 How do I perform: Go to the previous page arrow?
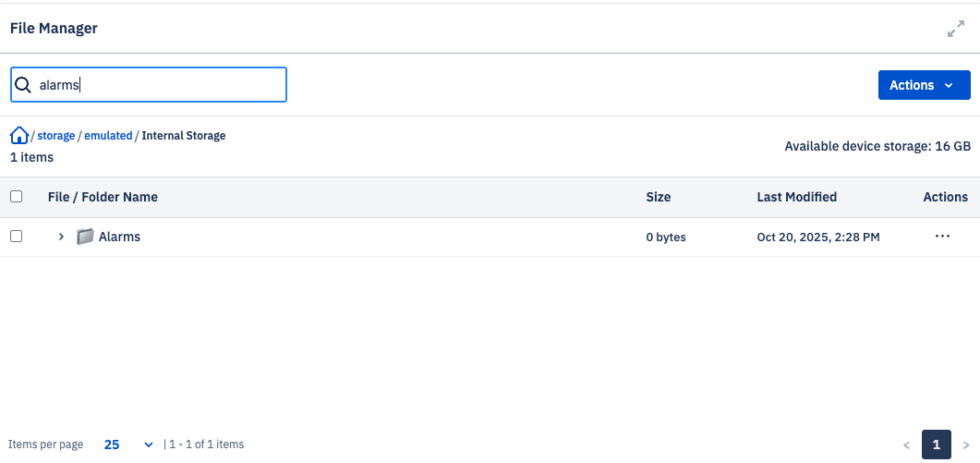(906, 445)
